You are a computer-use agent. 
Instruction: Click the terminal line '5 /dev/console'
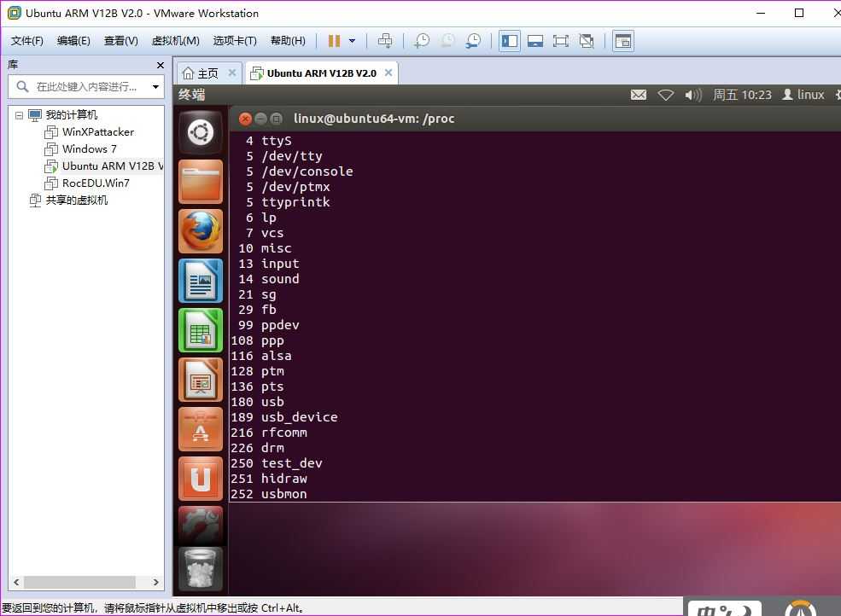(x=300, y=171)
